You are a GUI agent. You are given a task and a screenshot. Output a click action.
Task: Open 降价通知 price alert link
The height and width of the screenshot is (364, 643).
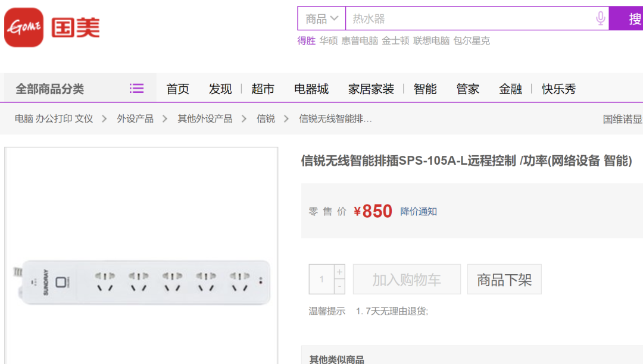pyautogui.click(x=419, y=212)
